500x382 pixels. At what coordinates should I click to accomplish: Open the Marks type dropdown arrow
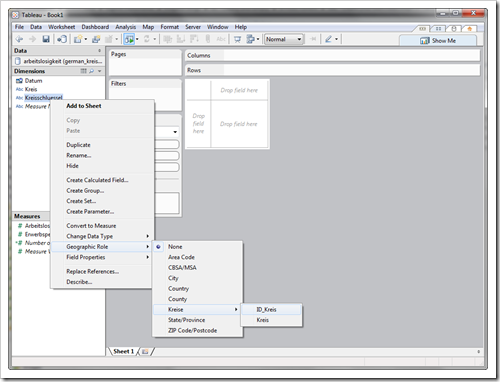[x=175, y=132]
